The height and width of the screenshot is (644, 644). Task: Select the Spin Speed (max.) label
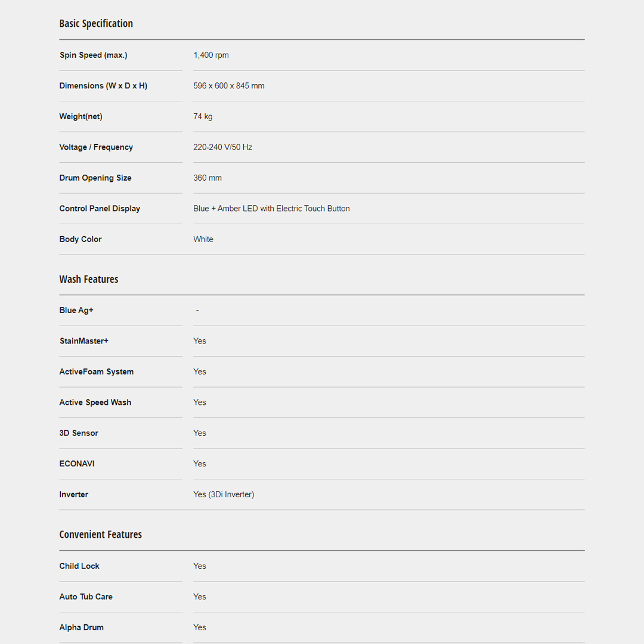pos(94,55)
